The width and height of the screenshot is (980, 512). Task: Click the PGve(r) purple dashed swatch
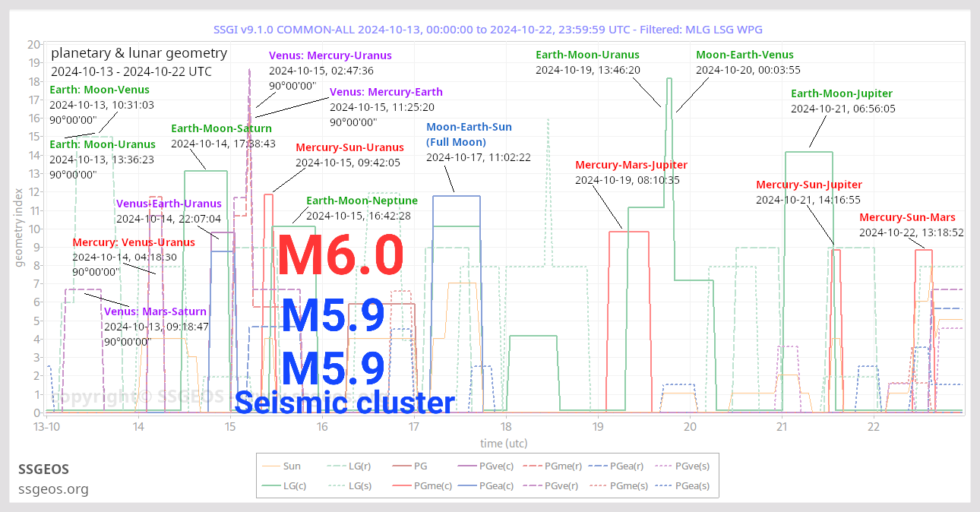coord(532,485)
